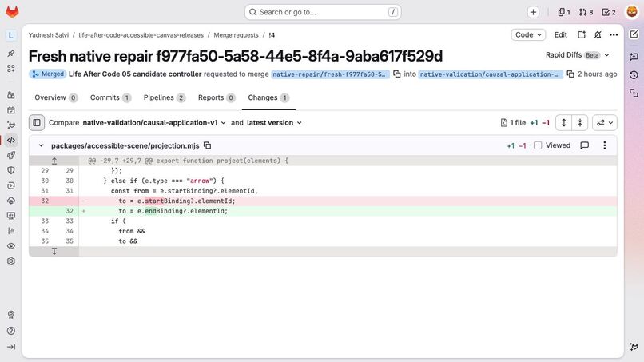This screenshot has height=362, width=644.
Task: Click the create new plus button
Action: coord(533,12)
